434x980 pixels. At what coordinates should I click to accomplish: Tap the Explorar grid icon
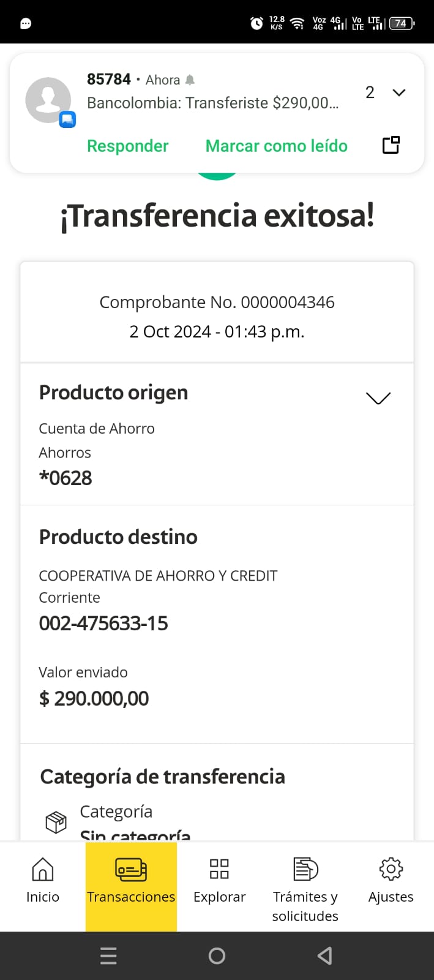(x=219, y=869)
